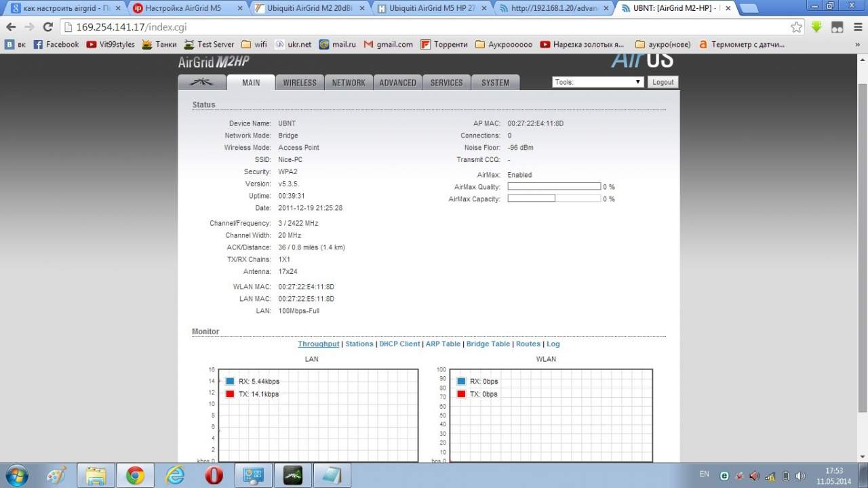Click the taskbar clock showing 17:53
This screenshot has width=868, height=488.
tap(834, 475)
